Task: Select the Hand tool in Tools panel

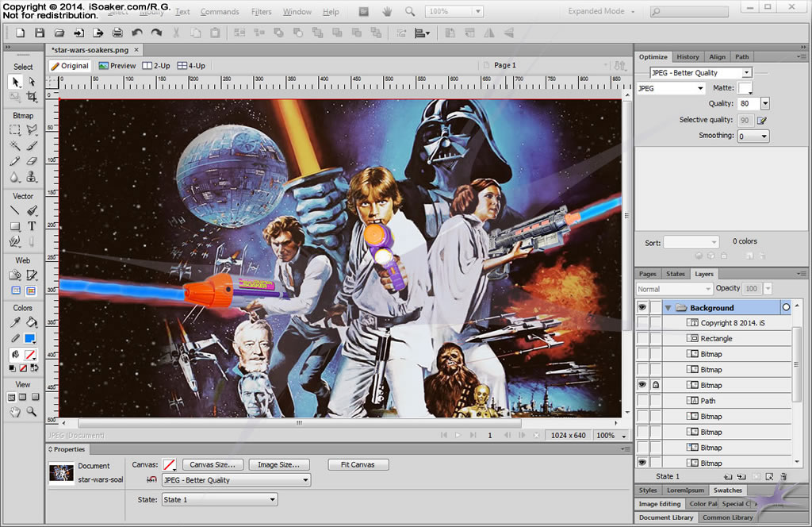Action: tap(15, 412)
